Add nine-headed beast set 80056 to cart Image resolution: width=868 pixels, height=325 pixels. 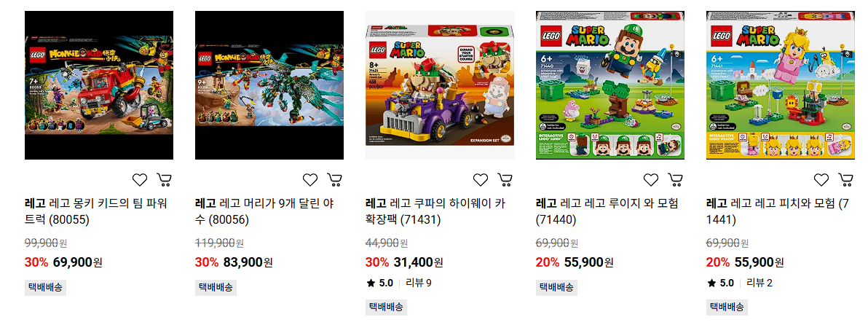pyautogui.click(x=334, y=179)
